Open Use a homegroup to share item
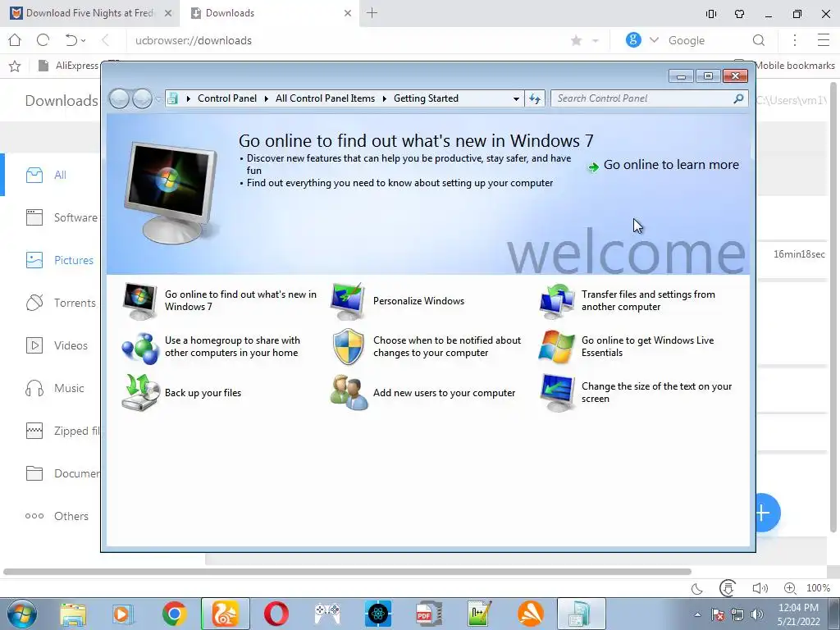 pyautogui.click(x=211, y=347)
